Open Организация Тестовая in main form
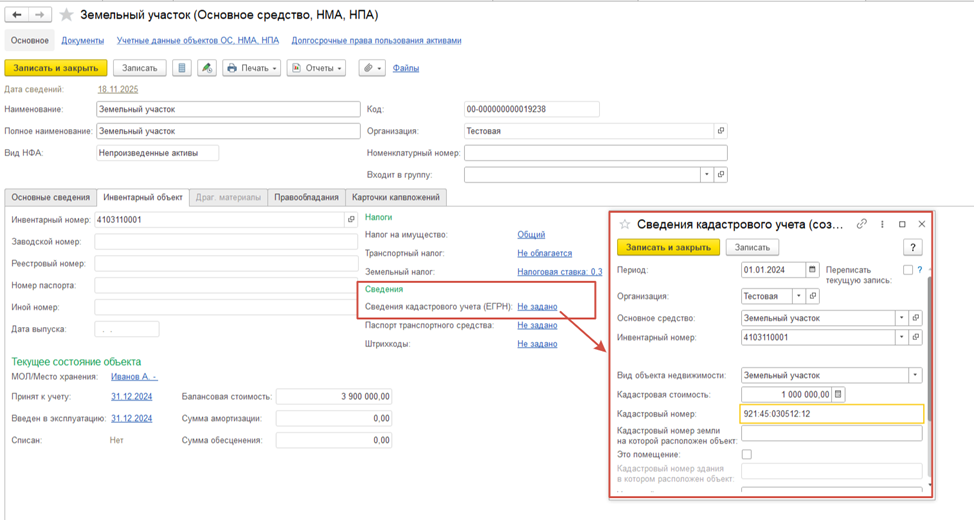Viewport: 974px width, 520px height. [x=721, y=131]
